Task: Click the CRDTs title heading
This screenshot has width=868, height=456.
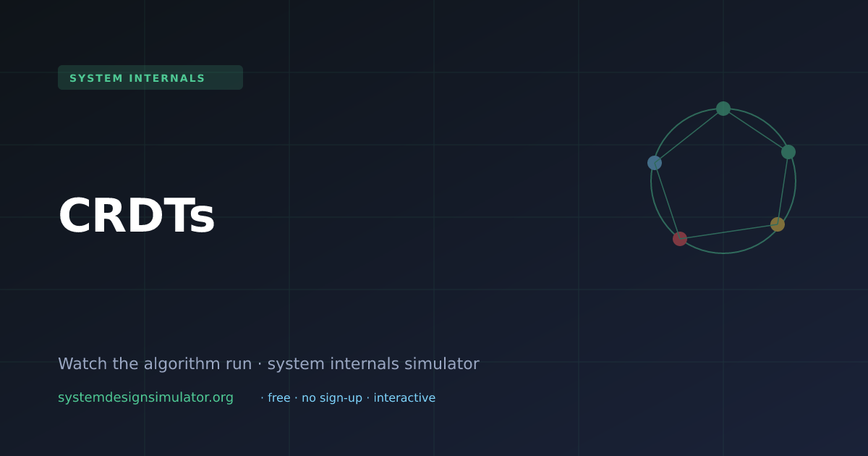Action: tap(137, 216)
